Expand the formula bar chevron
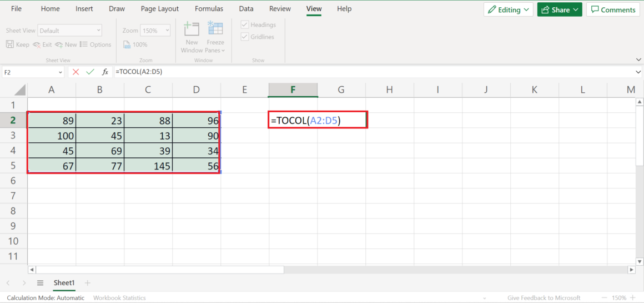This screenshot has height=303, width=644. pyautogui.click(x=637, y=72)
